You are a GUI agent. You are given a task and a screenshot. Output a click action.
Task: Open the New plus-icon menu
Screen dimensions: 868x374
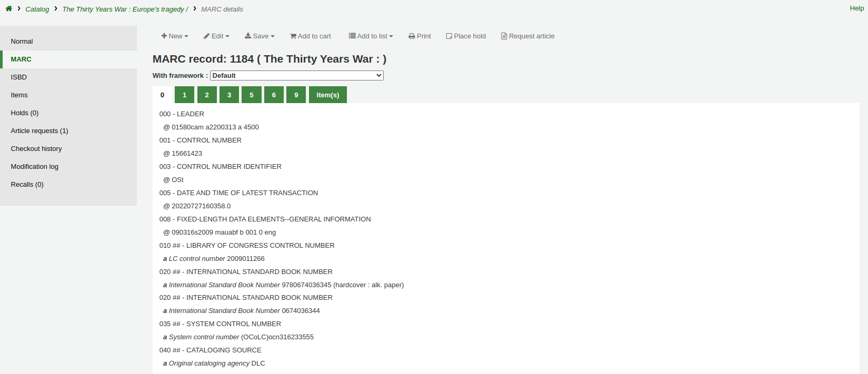pyautogui.click(x=175, y=36)
